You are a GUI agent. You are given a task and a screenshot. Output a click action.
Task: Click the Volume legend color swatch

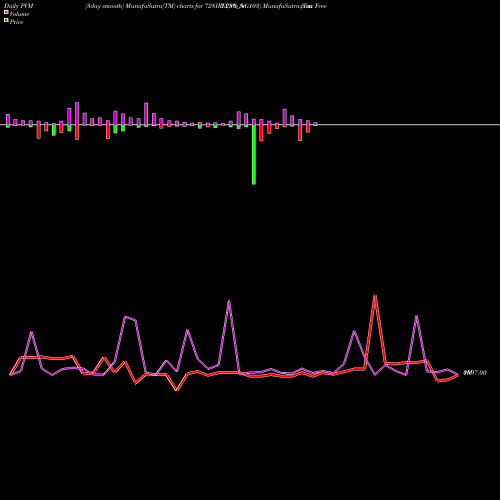pos(6,12)
